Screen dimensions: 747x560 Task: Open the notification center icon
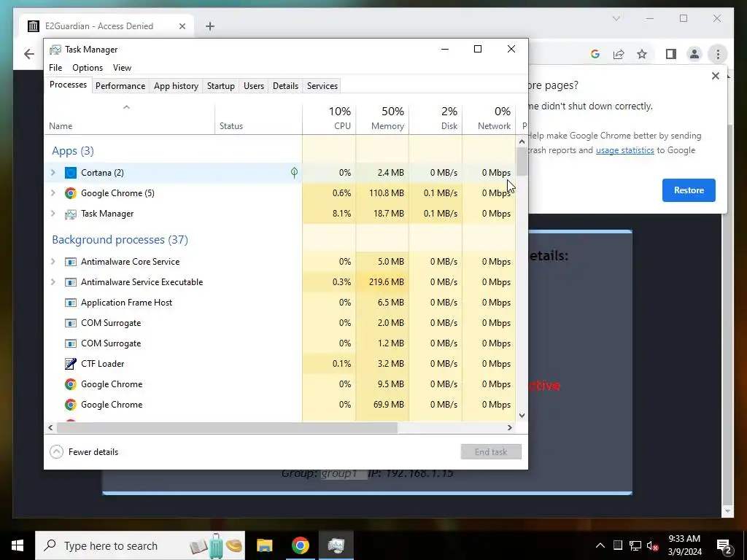tap(724, 545)
